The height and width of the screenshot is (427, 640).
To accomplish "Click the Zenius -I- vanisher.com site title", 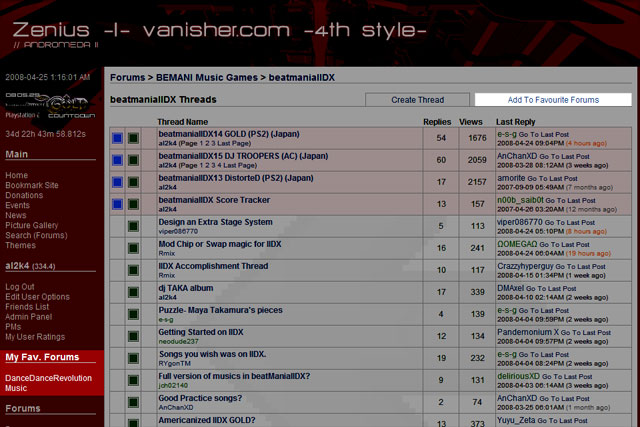I will [220, 30].
